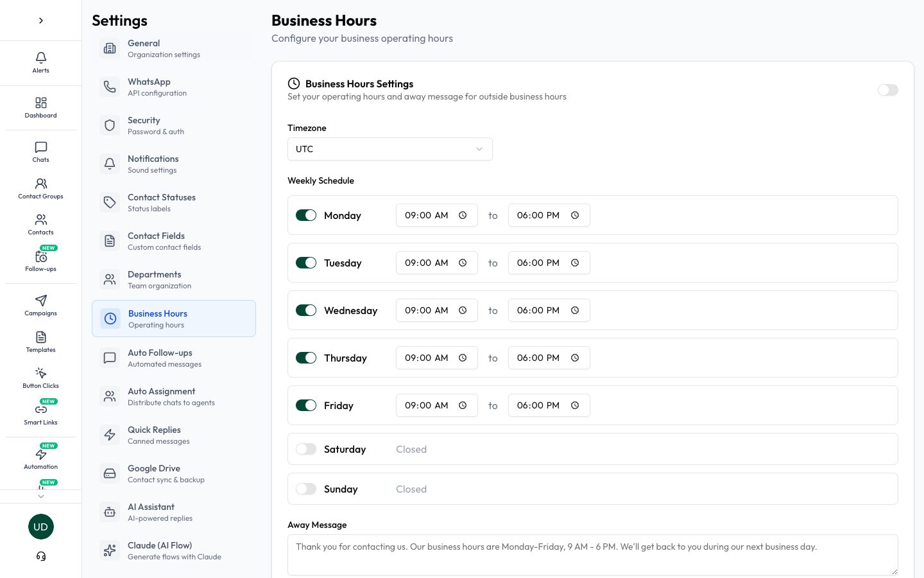Click clock icon in Wednesday end time
924x578 pixels.
(x=575, y=310)
